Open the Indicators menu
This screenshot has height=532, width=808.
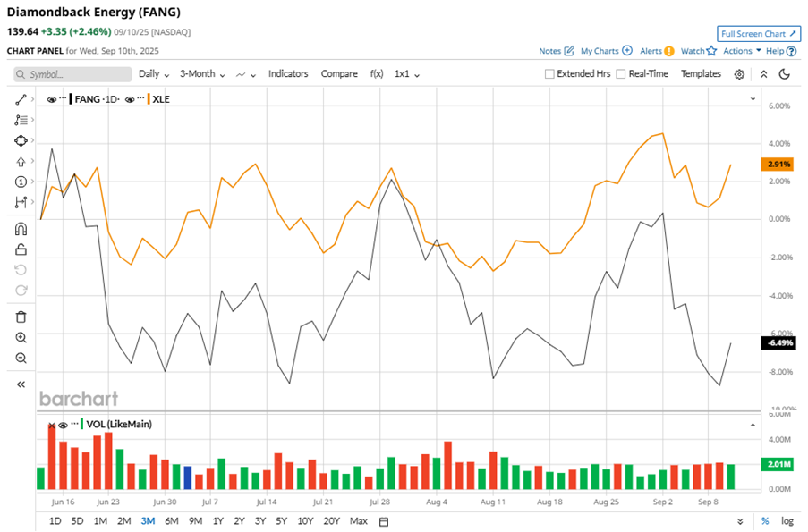(288, 73)
